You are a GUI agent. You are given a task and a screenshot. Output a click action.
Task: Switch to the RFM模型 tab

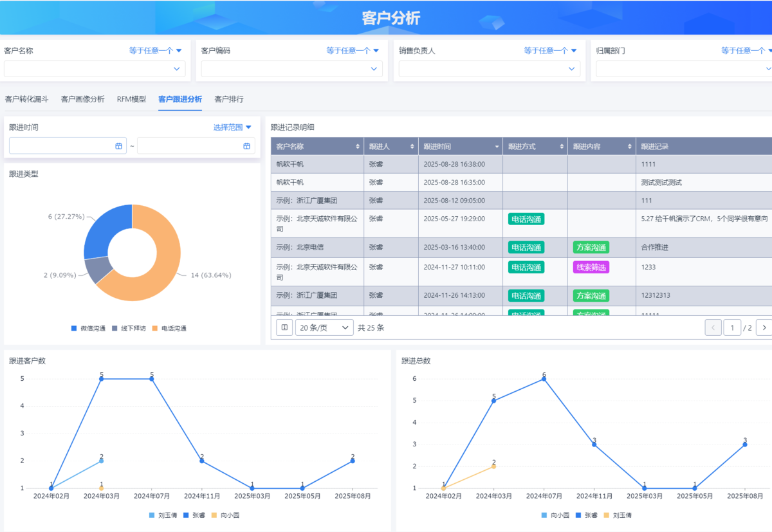(x=131, y=99)
